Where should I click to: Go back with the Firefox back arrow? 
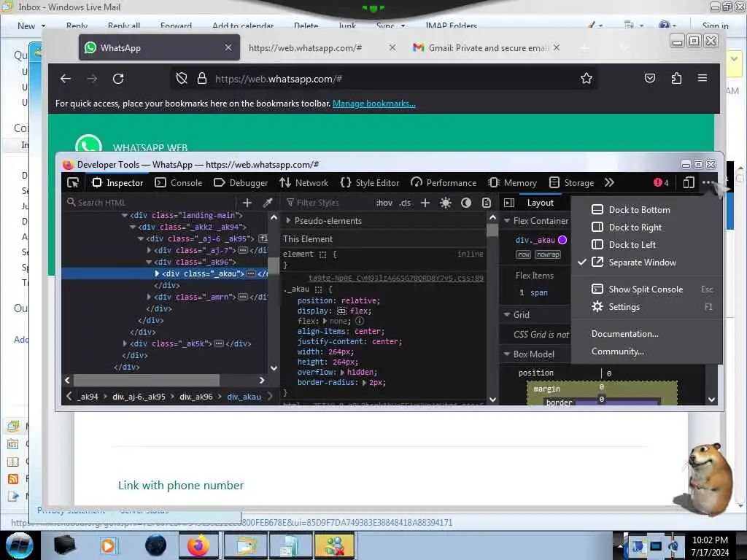[x=65, y=79]
